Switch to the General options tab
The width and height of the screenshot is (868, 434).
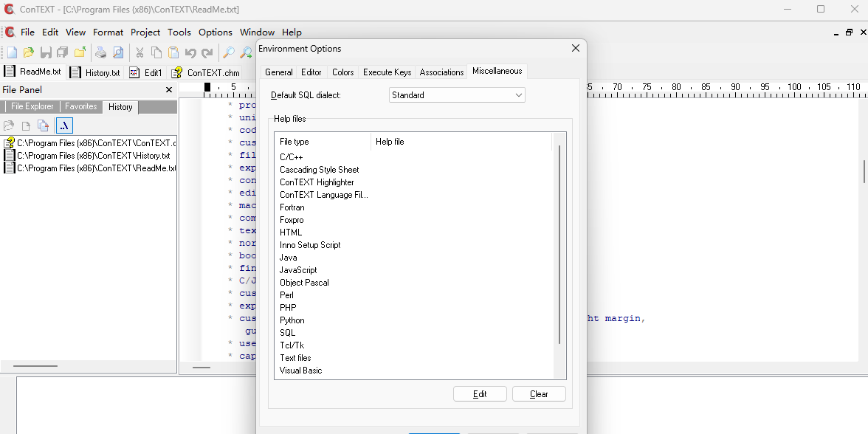278,72
